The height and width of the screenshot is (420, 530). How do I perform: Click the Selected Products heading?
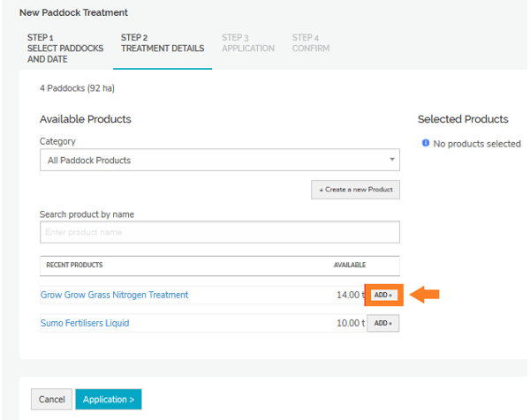click(463, 119)
